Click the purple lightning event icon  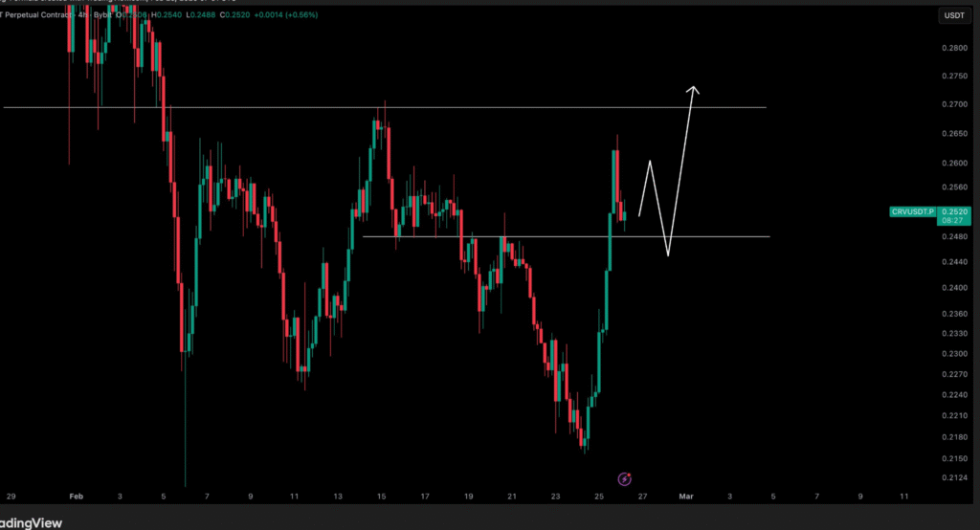(624, 478)
